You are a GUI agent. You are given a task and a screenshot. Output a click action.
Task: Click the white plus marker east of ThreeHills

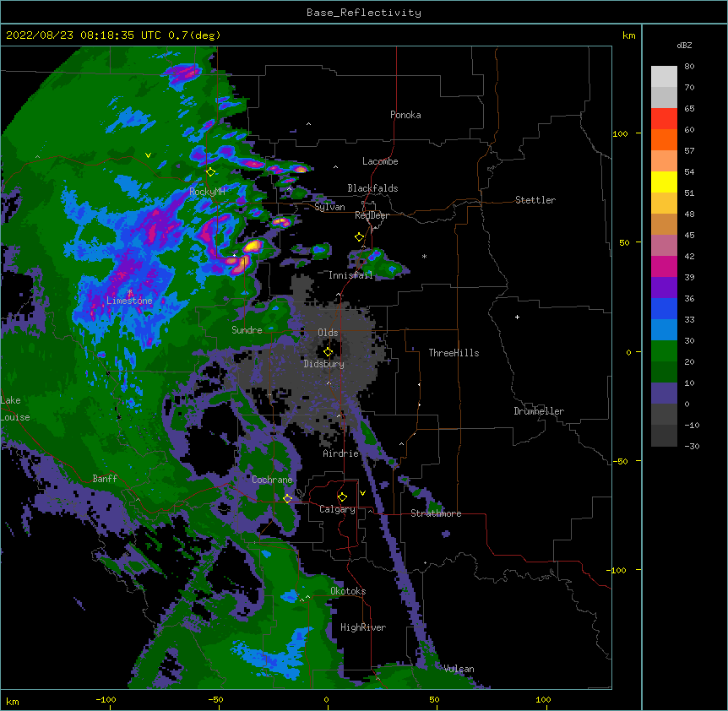[x=517, y=317]
